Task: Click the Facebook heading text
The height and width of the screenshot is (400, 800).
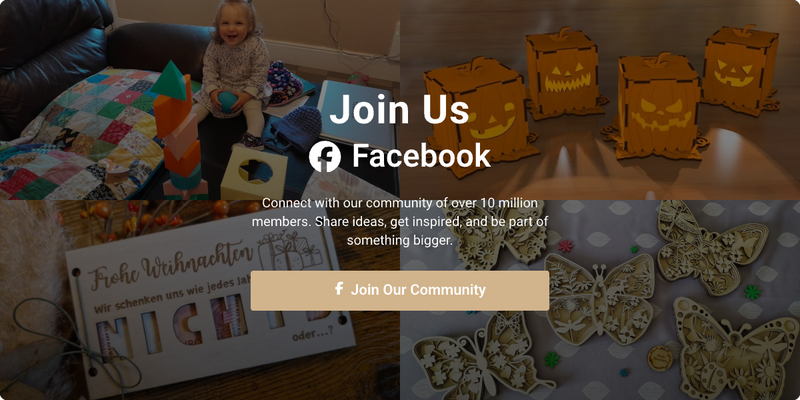Action: (421, 156)
